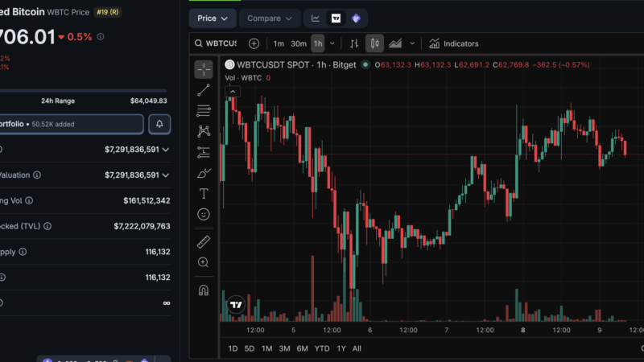Expand the Valuation $7,291,836,591 row
The width and height of the screenshot is (644, 362).
point(166,175)
